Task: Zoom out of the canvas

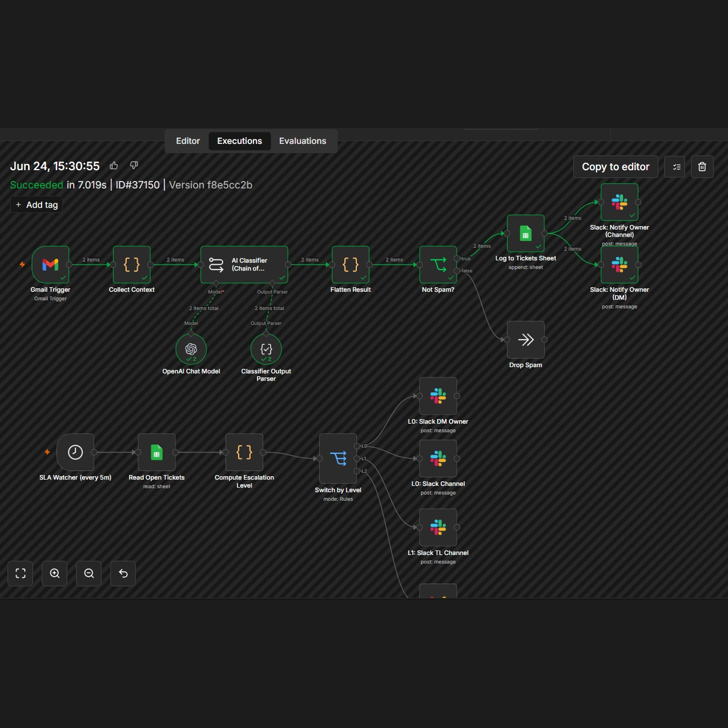Action: 89,573
